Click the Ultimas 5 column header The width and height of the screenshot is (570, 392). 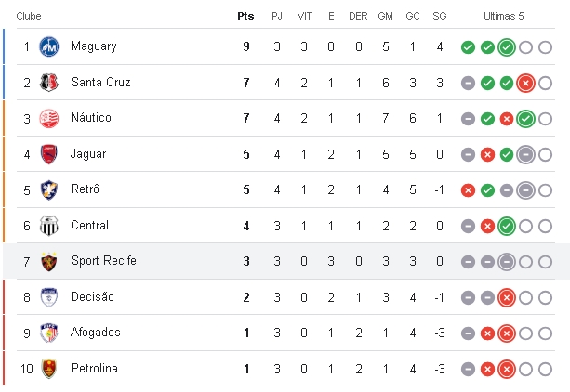pyautogui.click(x=503, y=16)
